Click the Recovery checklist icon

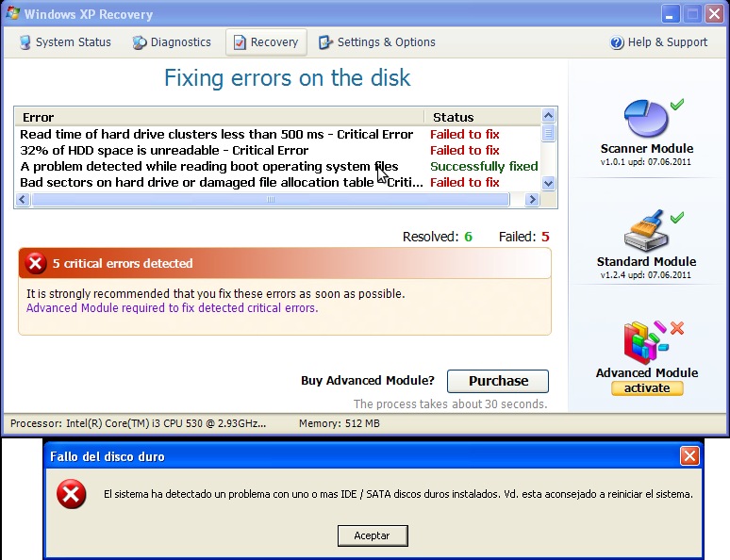(x=240, y=42)
